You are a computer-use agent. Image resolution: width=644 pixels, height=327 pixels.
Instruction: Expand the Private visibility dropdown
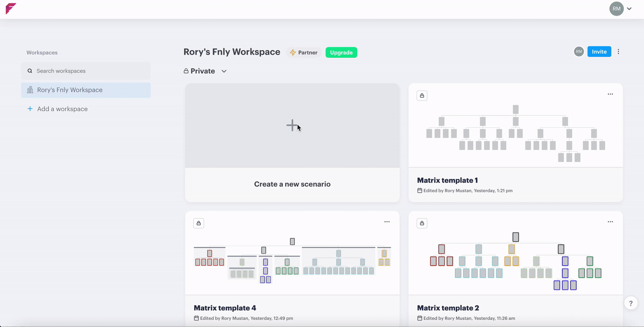[x=224, y=71]
